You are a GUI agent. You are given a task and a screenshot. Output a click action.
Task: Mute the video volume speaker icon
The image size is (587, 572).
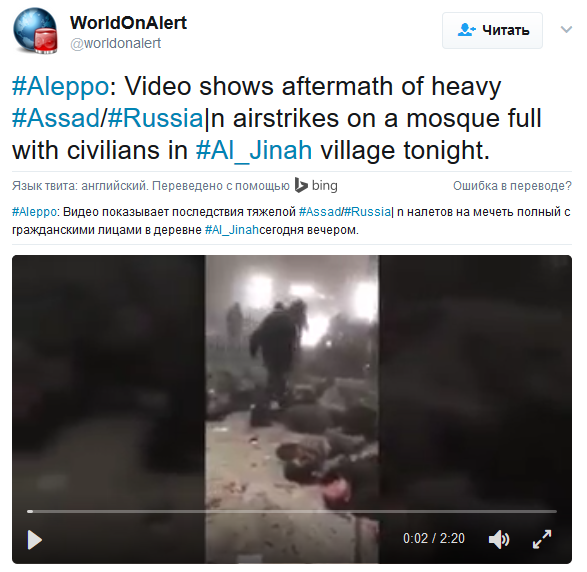click(499, 539)
